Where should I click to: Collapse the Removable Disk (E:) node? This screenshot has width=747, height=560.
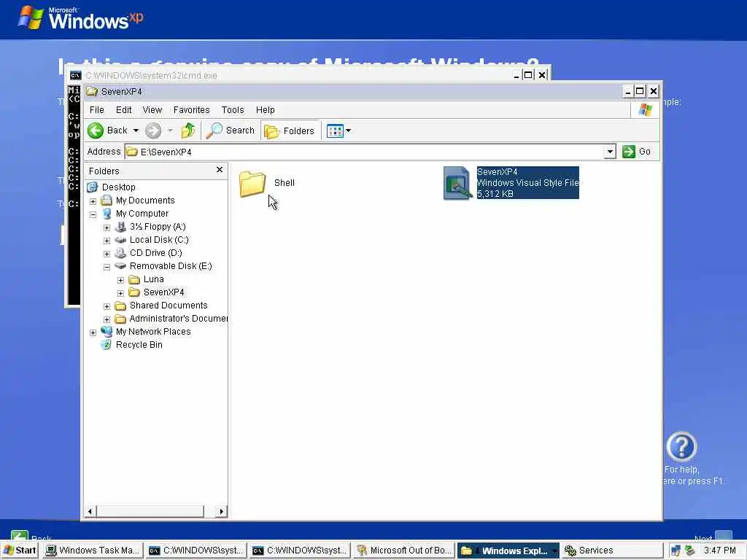(x=107, y=267)
